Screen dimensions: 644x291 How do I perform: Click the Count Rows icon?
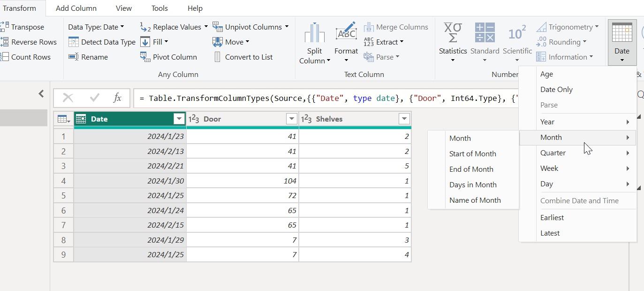(4, 57)
